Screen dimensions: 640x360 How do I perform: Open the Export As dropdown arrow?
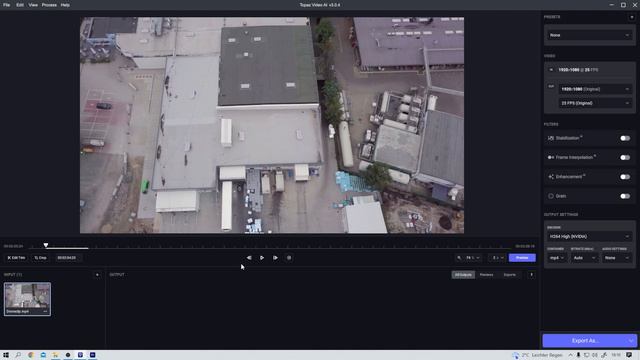[x=631, y=340]
